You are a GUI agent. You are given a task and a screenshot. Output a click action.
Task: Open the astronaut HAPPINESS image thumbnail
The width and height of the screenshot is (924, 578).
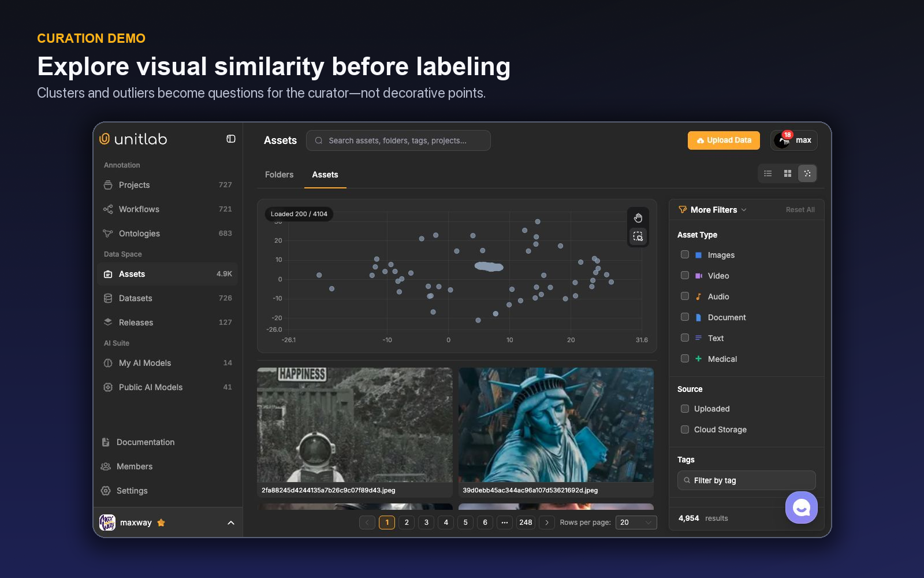(x=355, y=425)
